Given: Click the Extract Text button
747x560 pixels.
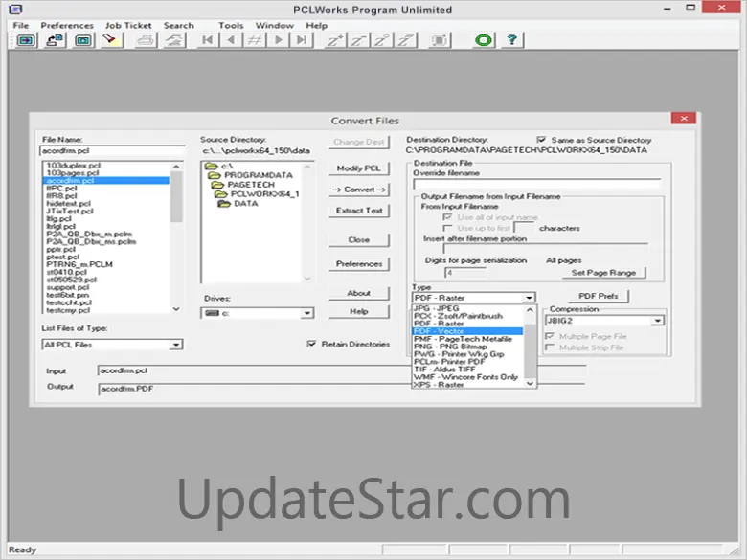Looking at the screenshot, I should [359, 211].
